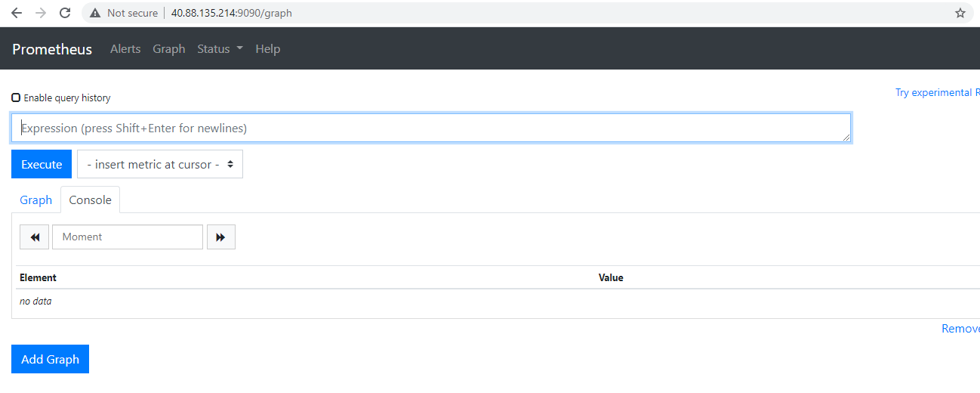Click the Try experimental link
Viewport: 980px width, 393px height.
tap(936, 92)
